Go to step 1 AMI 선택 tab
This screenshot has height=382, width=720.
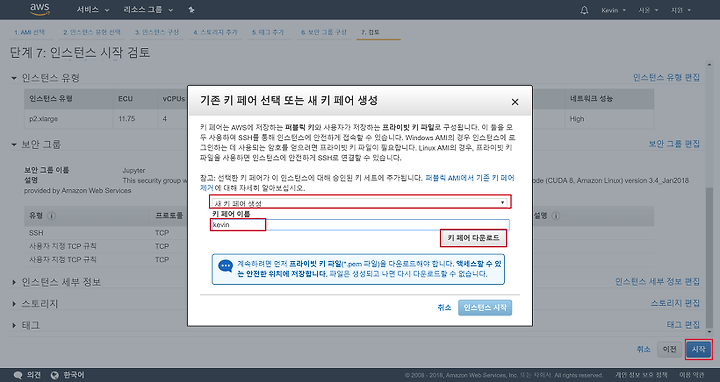pos(29,32)
